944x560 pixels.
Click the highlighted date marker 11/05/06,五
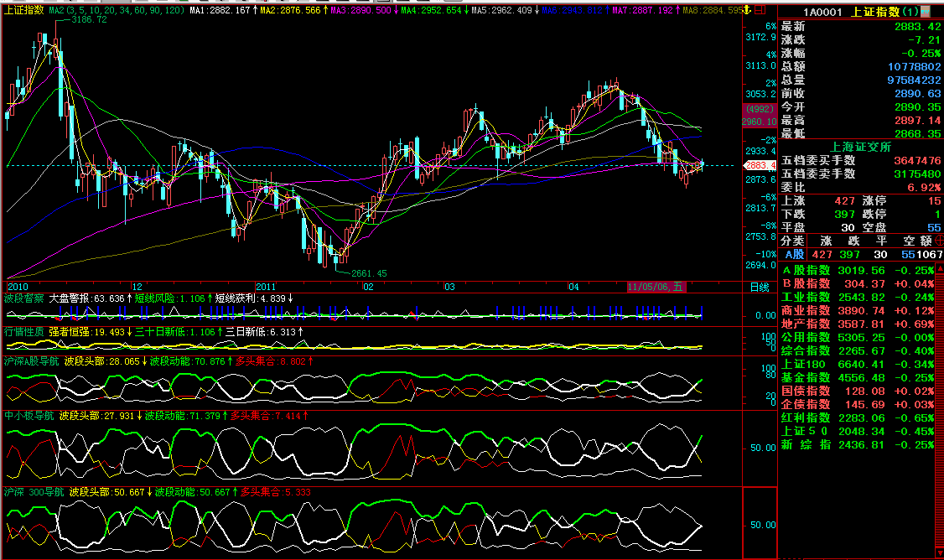(656, 288)
